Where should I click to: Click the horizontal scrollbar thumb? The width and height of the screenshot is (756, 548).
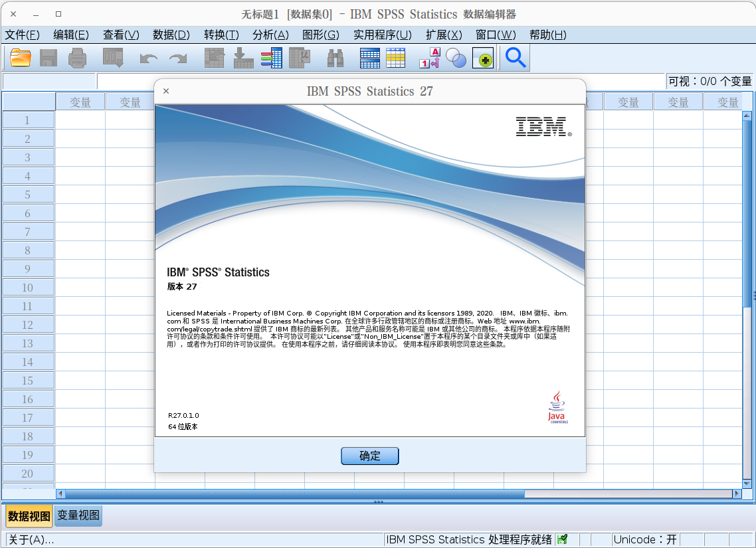(x=294, y=494)
